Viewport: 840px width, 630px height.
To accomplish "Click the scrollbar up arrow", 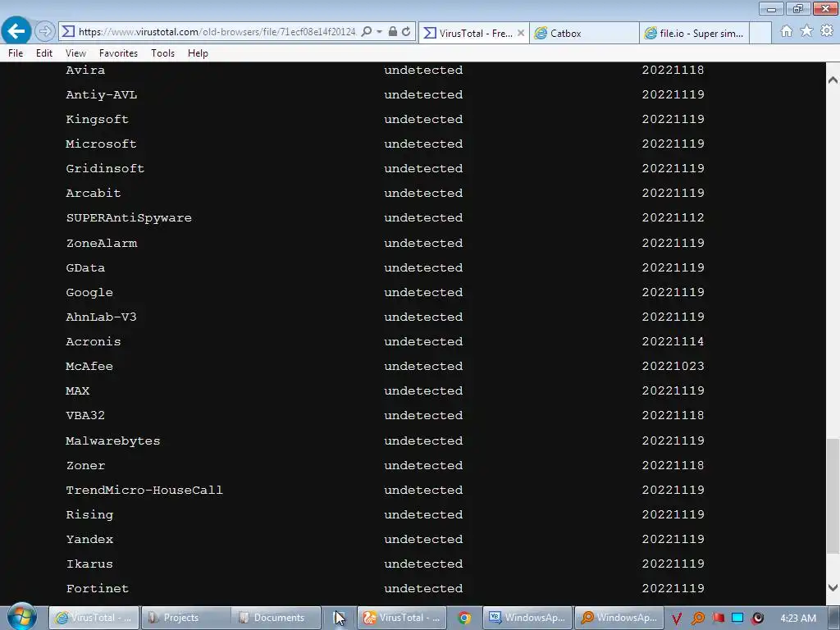I will 833,80.
